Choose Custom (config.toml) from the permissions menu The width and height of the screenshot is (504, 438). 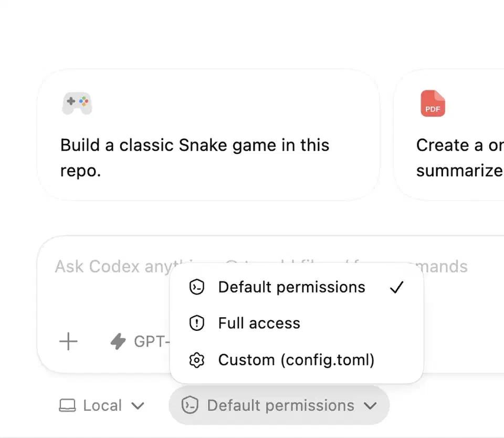click(x=296, y=360)
